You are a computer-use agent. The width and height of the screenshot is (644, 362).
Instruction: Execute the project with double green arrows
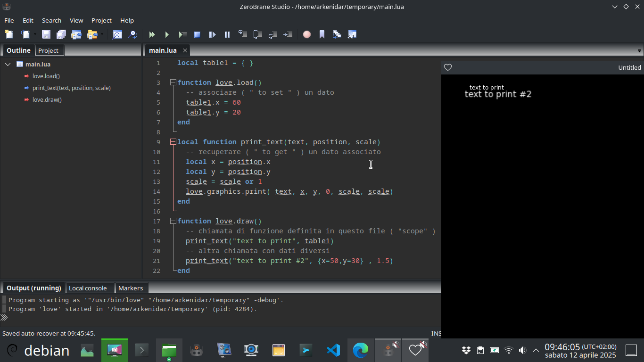coord(152,34)
